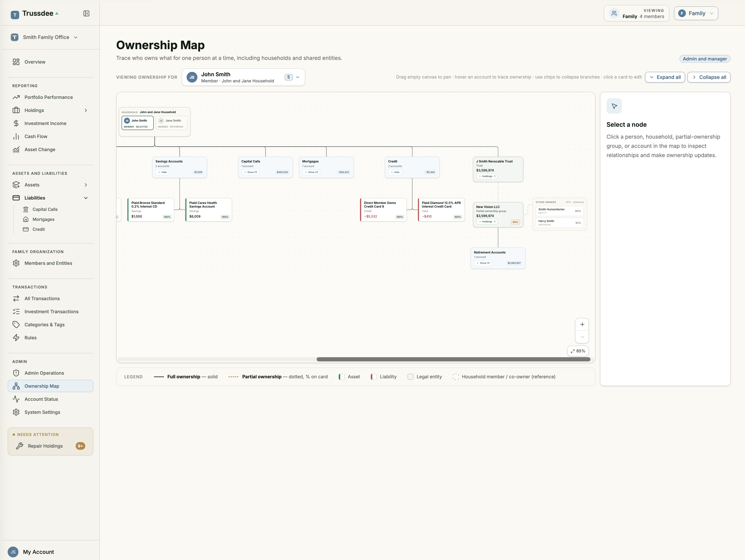Screen dimensions: 745x560
Task: Click the map horizontal scrollbar
Action: (x=453, y=360)
